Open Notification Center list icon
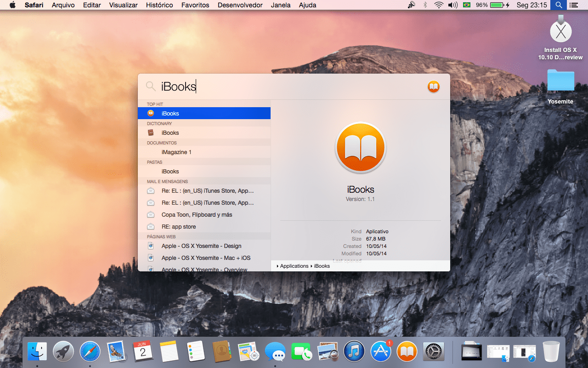This screenshot has height=368, width=588. click(573, 5)
